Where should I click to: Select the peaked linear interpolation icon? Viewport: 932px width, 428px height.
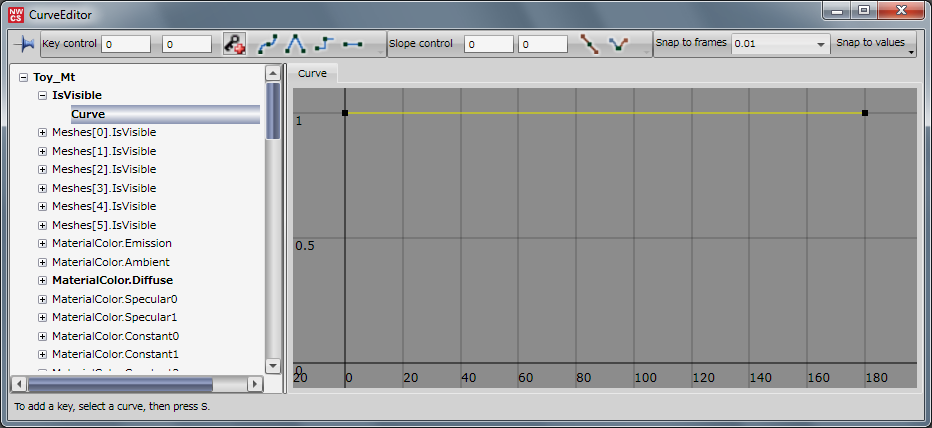point(296,45)
